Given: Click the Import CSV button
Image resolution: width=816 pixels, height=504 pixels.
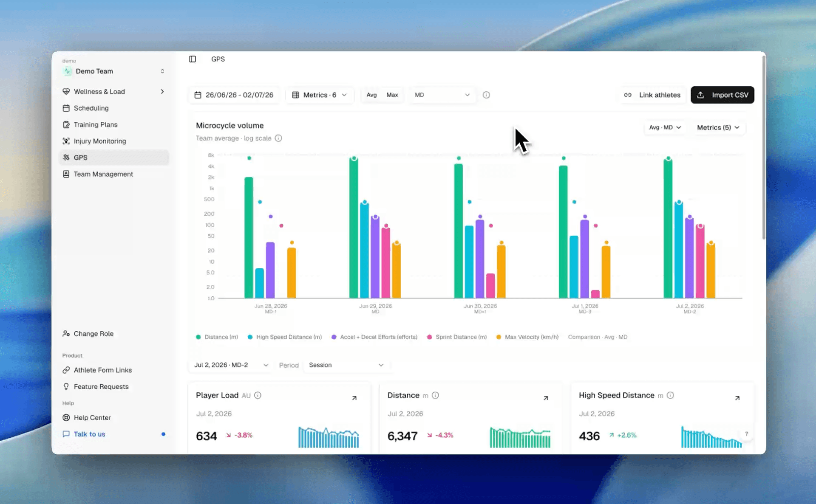Looking at the screenshot, I should tap(722, 95).
